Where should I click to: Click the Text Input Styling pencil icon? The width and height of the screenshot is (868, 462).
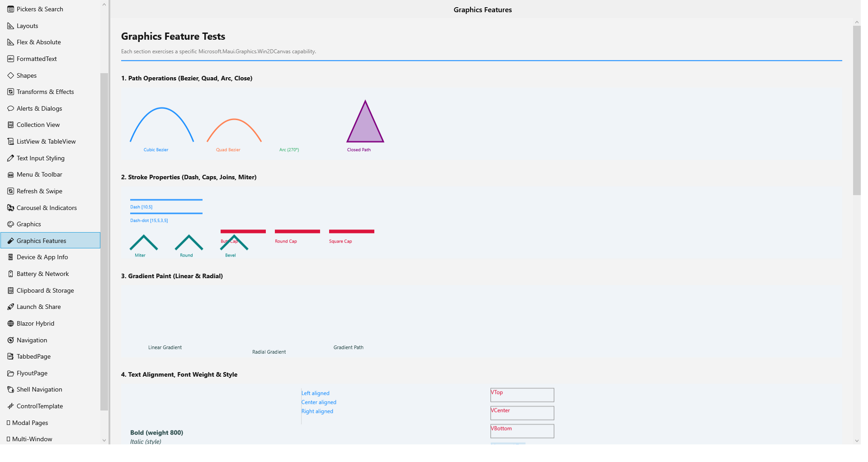(x=10, y=158)
